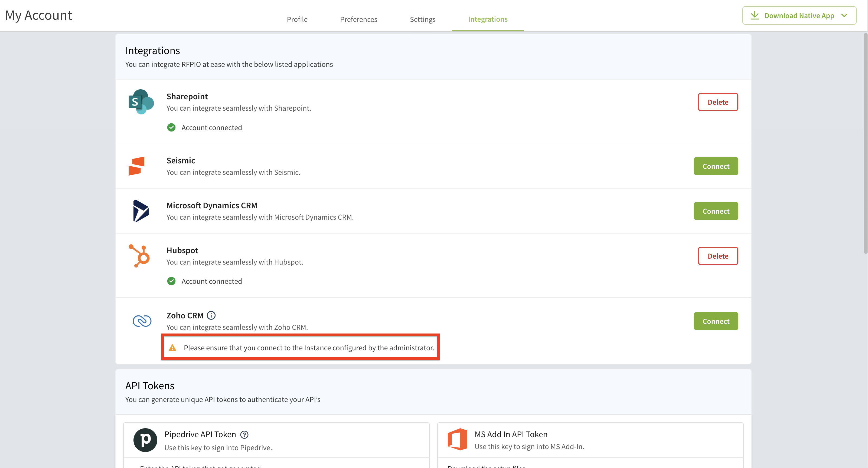Go to the Settings tab

click(423, 19)
